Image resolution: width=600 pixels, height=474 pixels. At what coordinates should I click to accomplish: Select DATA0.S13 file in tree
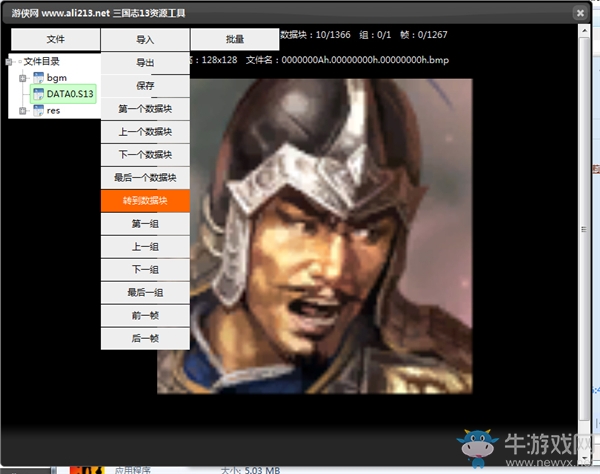(63, 94)
